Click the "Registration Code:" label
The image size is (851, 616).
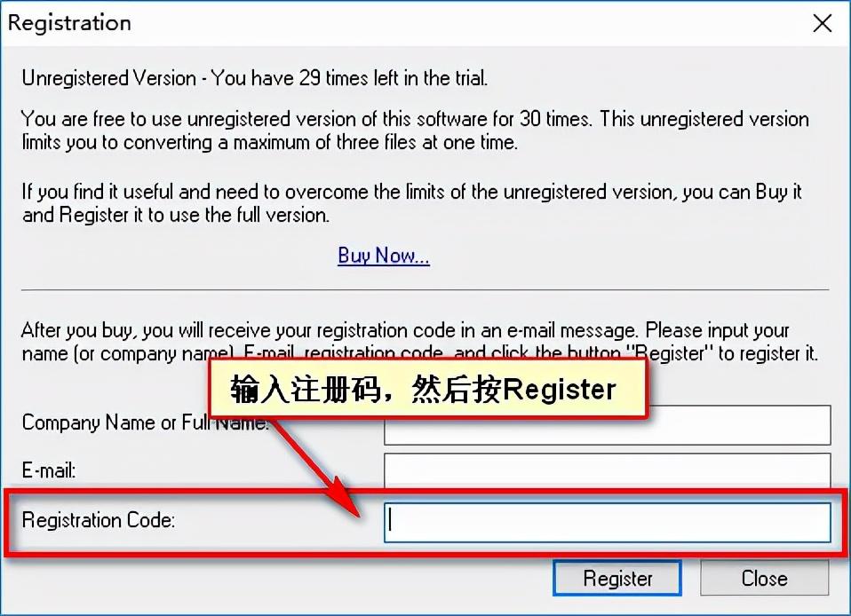coord(99,520)
